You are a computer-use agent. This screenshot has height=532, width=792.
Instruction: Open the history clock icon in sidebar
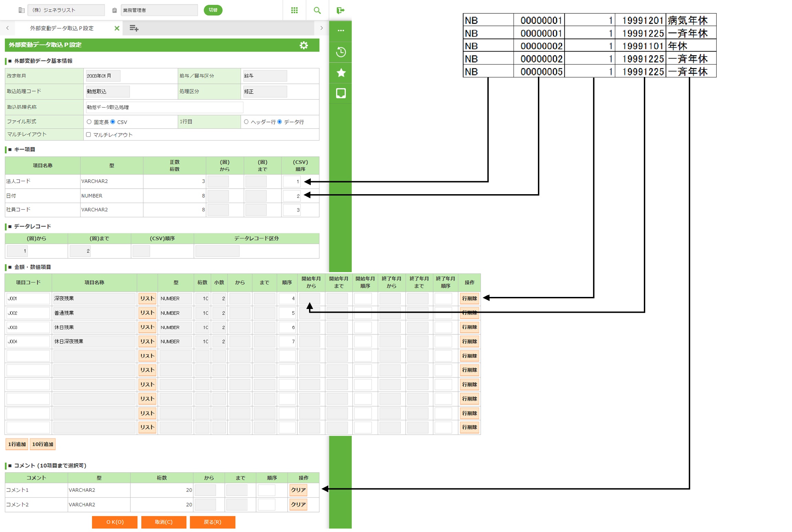pos(340,52)
